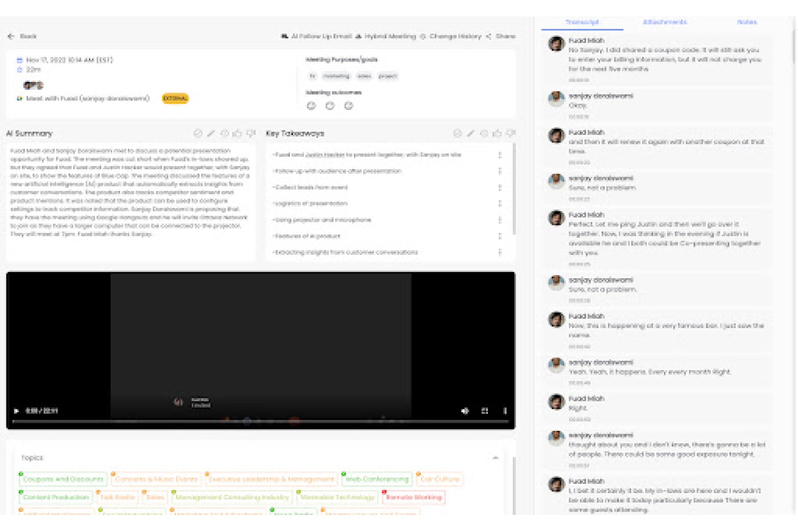Select the 'Sales' topic chip

[155, 497]
